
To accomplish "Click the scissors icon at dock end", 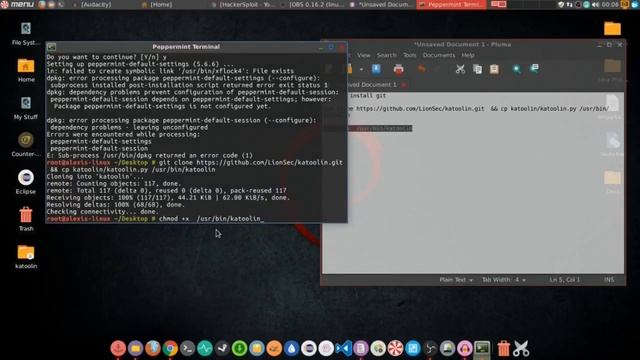I will 521,348.
